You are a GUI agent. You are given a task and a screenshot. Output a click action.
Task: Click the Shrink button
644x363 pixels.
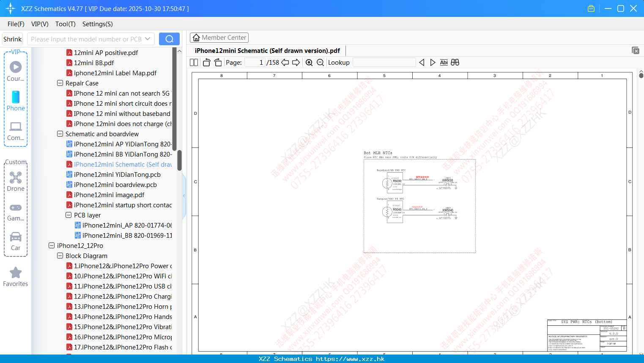[13, 39]
